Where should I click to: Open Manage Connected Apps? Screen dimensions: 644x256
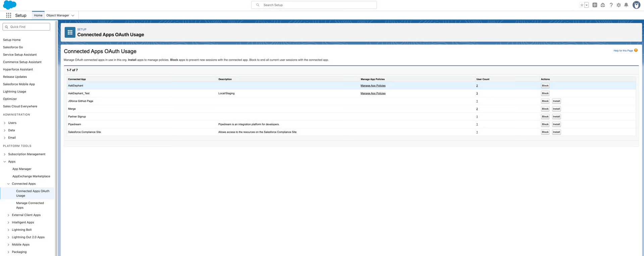tap(30, 205)
